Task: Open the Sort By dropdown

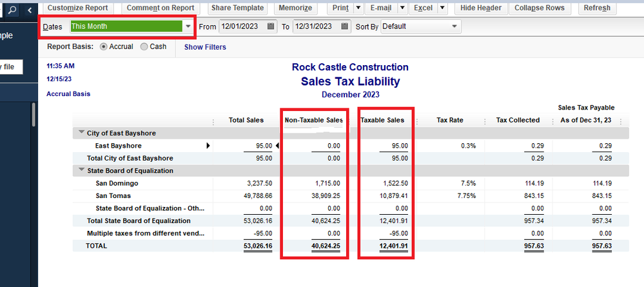Action: click(x=455, y=26)
